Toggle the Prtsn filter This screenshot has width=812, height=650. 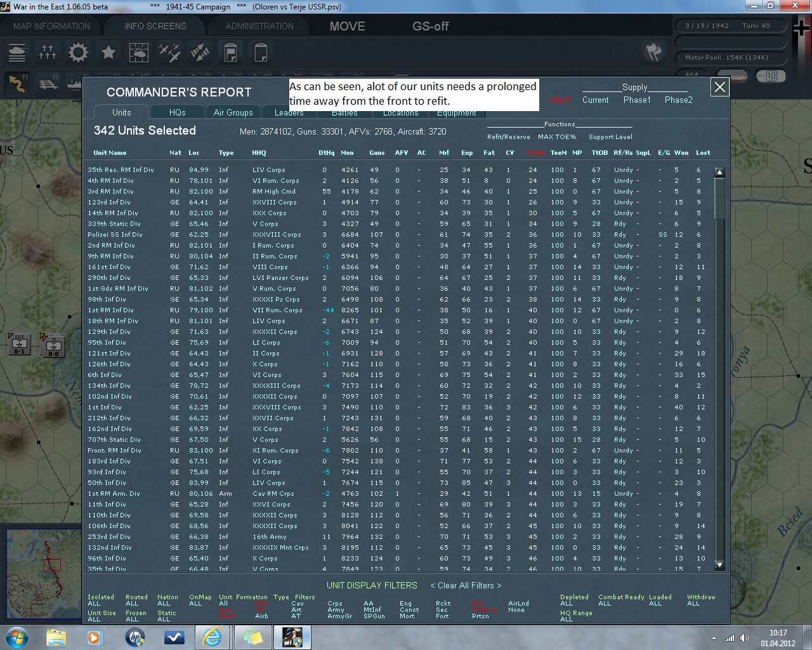[x=480, y=616]
